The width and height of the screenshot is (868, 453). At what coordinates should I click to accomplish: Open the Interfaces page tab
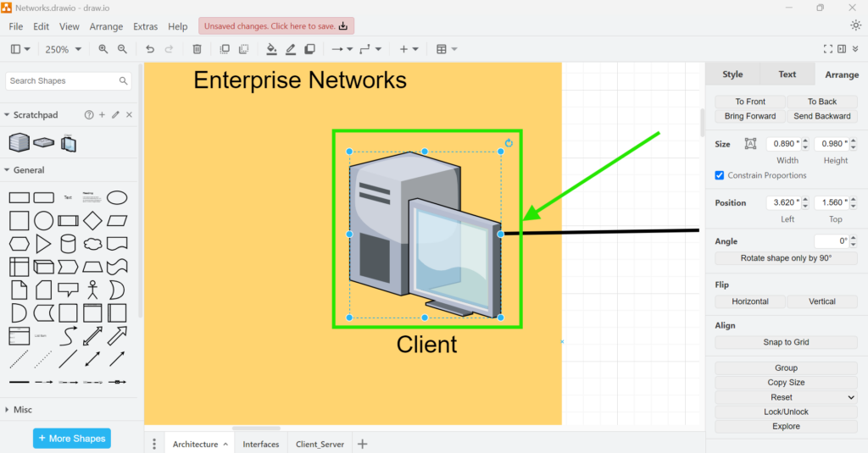tap(261, 445)
